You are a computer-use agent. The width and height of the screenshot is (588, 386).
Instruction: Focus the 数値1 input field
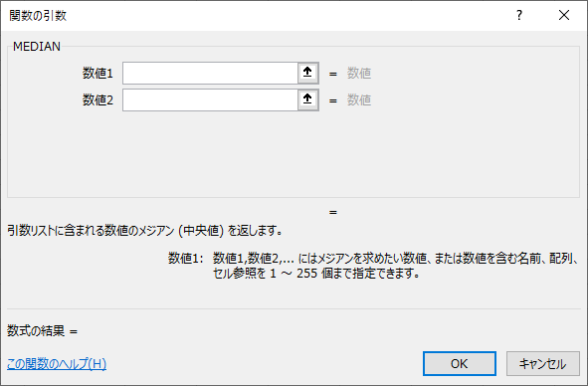pyautogui.click(x=210, y=73)
